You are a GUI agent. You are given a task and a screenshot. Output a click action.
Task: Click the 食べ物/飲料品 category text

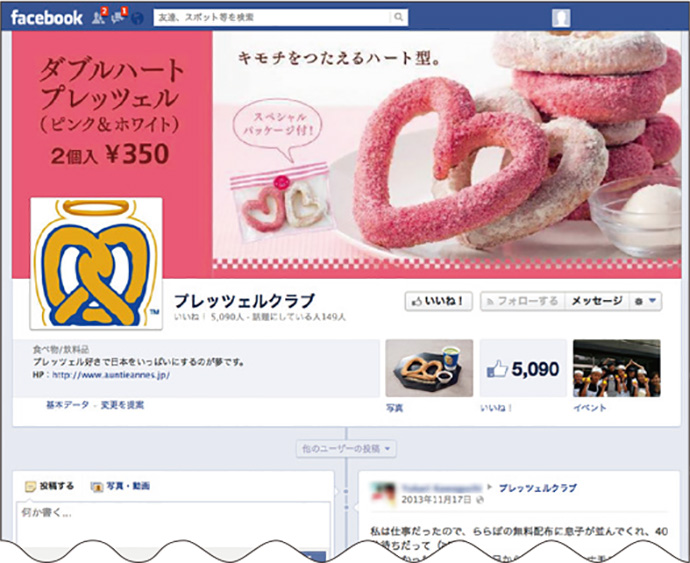[61, 350]
